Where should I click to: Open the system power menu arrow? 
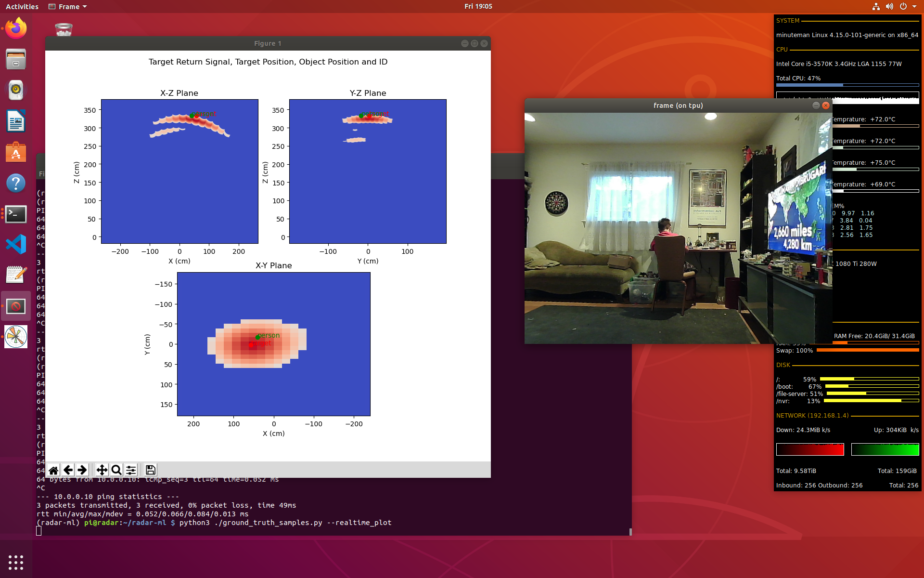(914, 7)
